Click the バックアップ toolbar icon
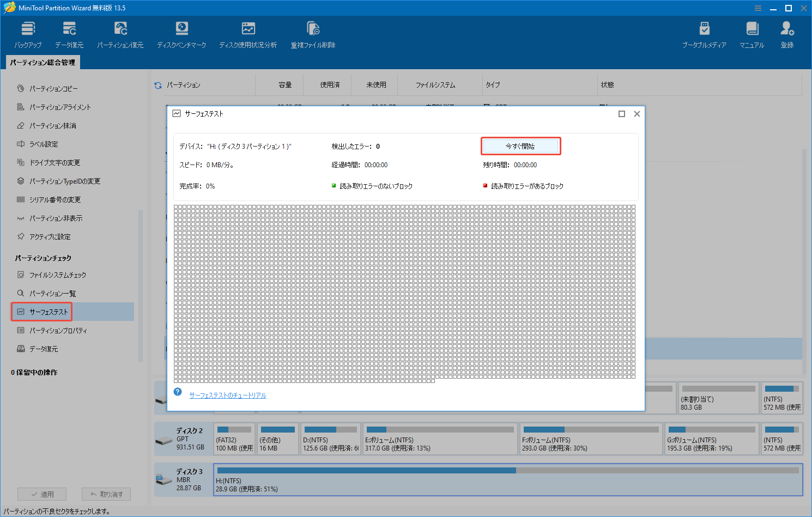Image resolution: width=812 pixels, height=517 pixels. pos(28,34)
